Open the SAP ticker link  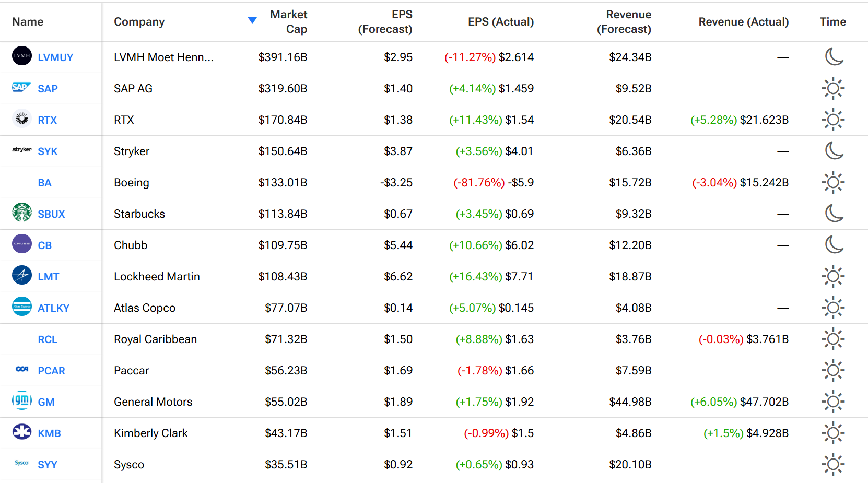click(x=48, y=89)
